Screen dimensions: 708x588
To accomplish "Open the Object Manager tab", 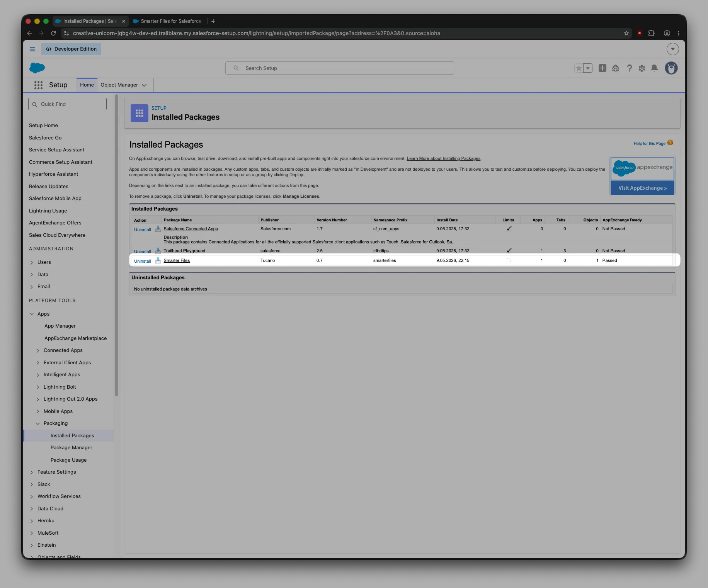I will [119, 85].
